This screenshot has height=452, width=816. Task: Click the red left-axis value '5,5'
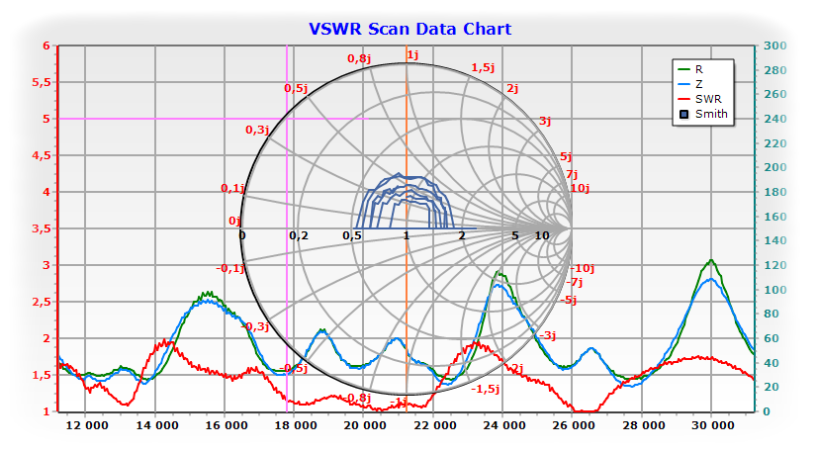coord(42,83)
